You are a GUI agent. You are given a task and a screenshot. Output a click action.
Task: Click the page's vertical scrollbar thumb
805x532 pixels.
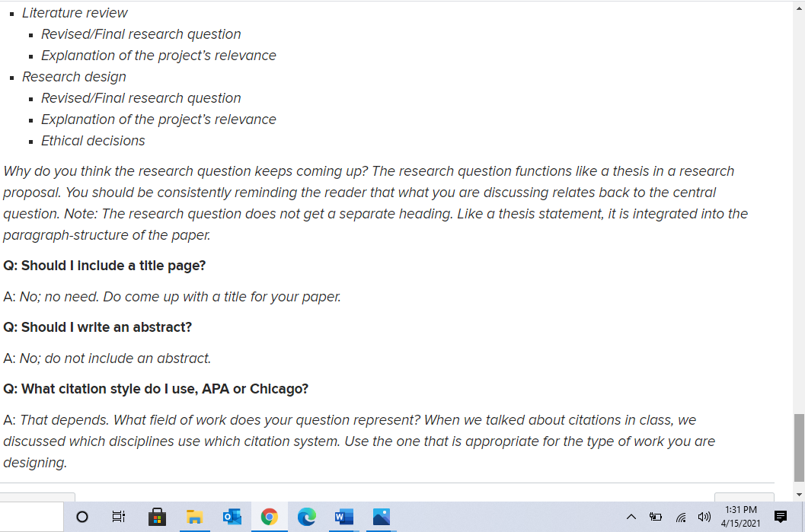point(798,448)
